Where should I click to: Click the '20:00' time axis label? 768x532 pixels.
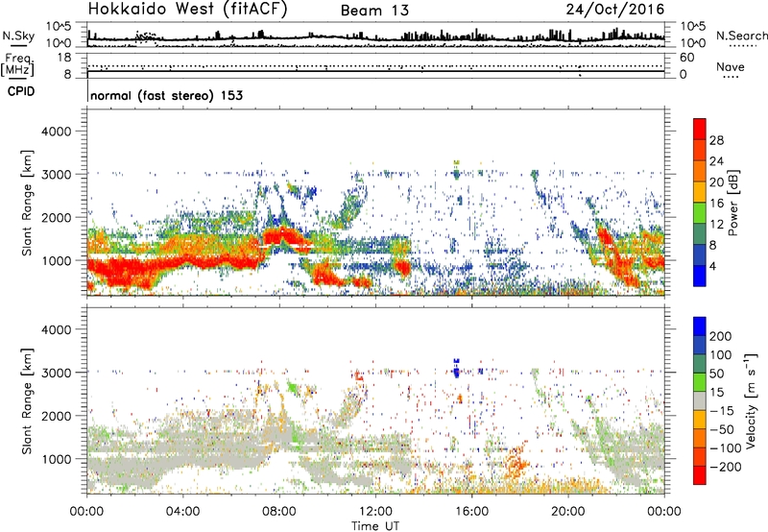click(567, 512)
